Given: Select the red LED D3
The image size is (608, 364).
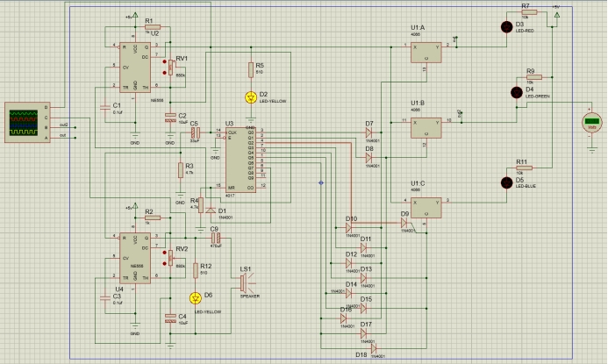Looking at the screenshot, I should pos(505,27).
